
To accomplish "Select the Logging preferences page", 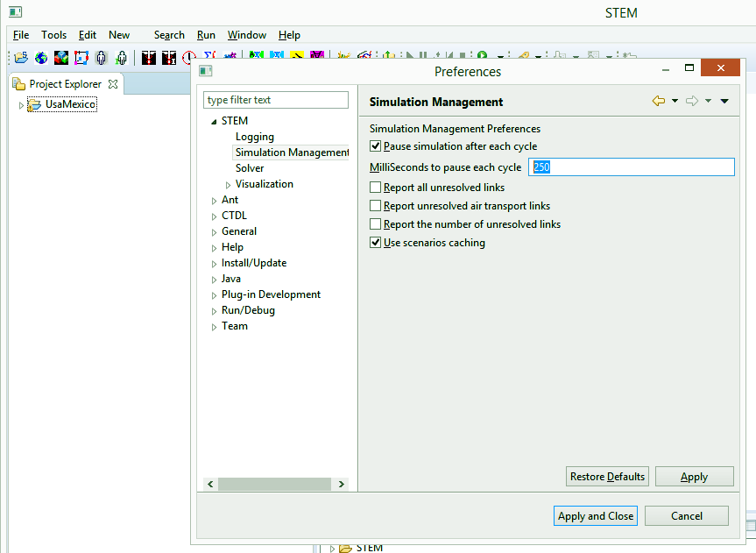I will 255,137.
